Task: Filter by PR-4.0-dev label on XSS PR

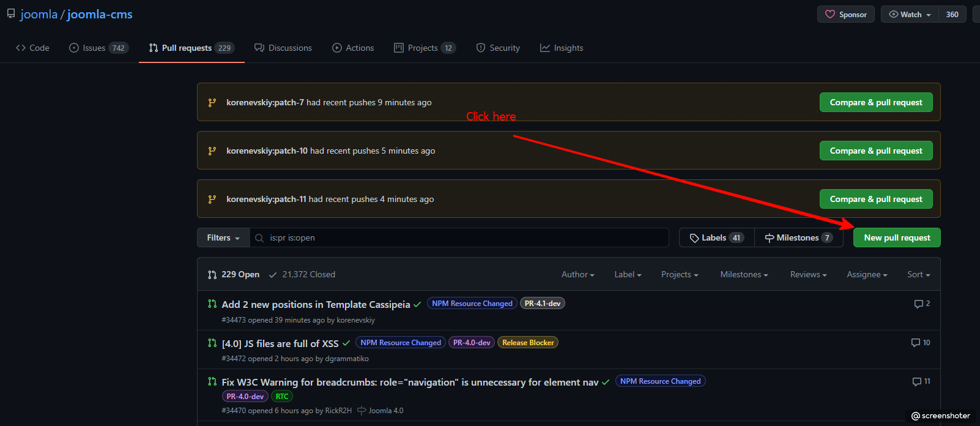Action: pyautogui.click(x=472, y=342)
